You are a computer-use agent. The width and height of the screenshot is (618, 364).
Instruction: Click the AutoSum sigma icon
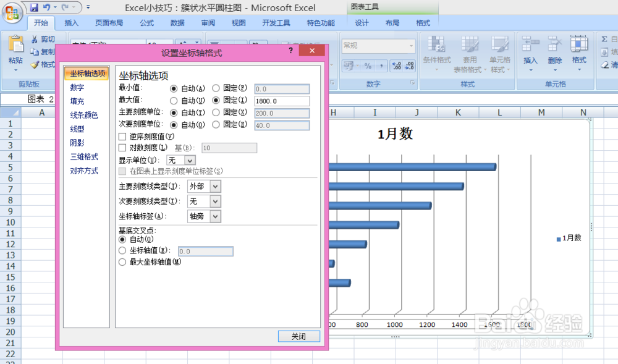point(604,39)
